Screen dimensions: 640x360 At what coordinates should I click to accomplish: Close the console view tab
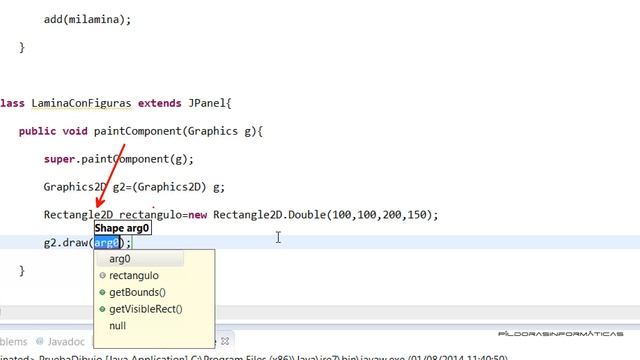tap(225, 341)
